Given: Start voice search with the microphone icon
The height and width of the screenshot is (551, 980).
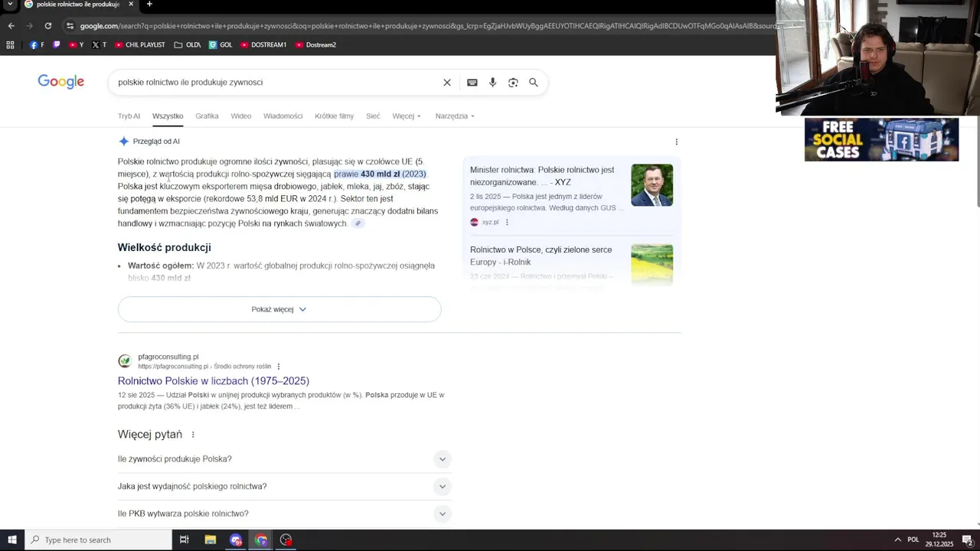Looking at the screenshot, I should point(492,82).
